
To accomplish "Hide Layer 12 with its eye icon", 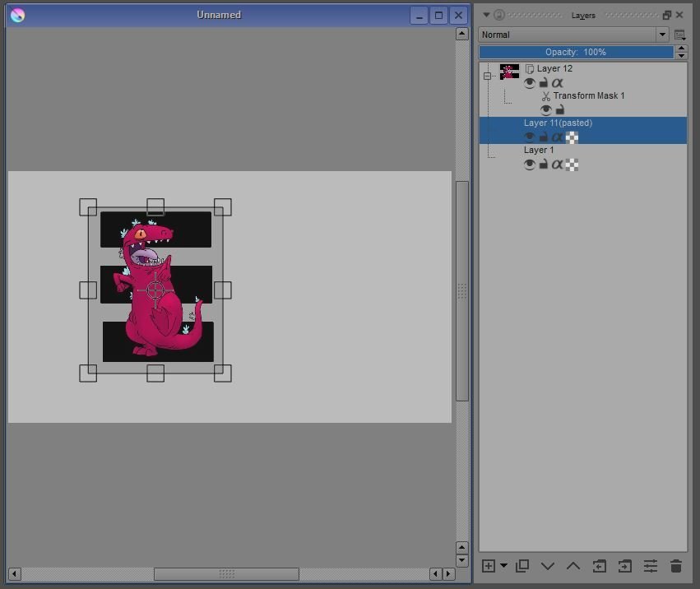I will pyautogui.click(x=530, y=83).
